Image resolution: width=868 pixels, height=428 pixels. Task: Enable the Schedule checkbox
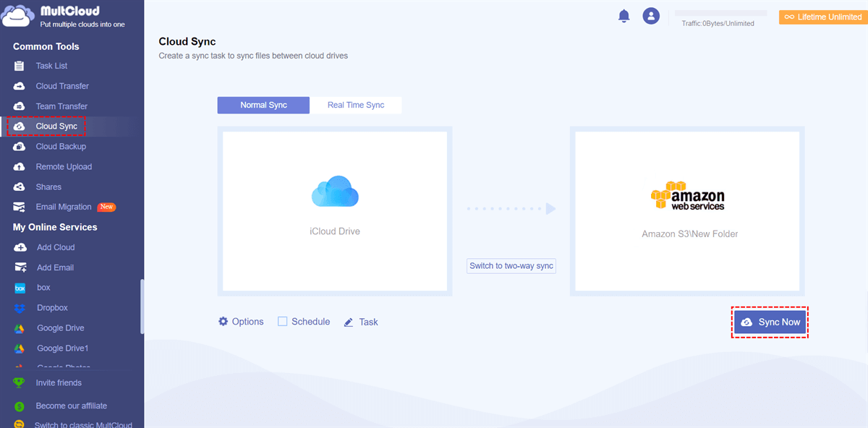click(x=283, y=322)
